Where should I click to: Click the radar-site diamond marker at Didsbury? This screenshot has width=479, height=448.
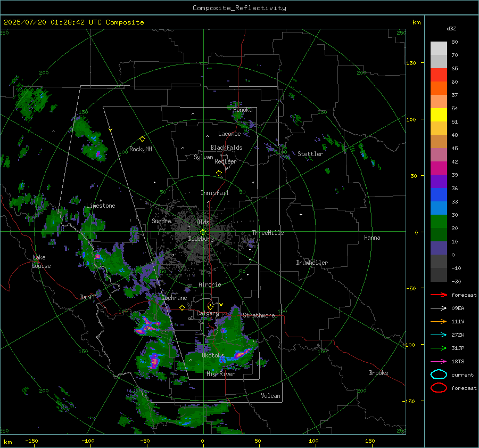203,232
